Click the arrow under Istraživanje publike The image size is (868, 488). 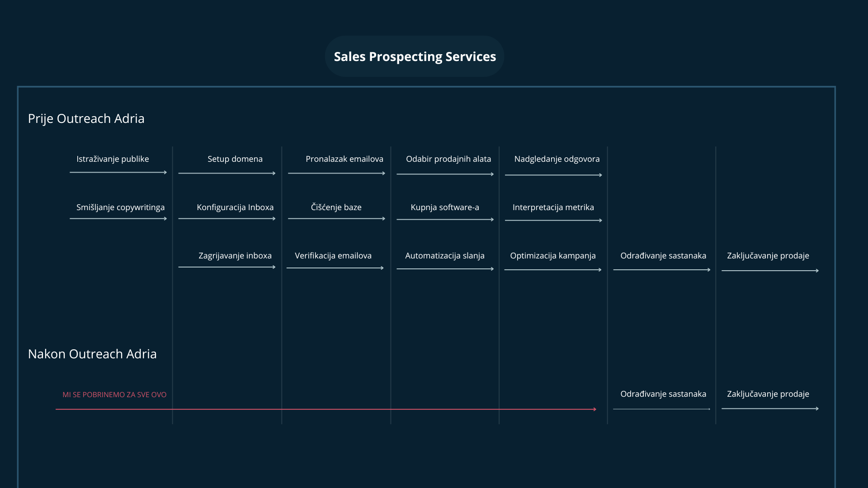(x=118, y=173)
